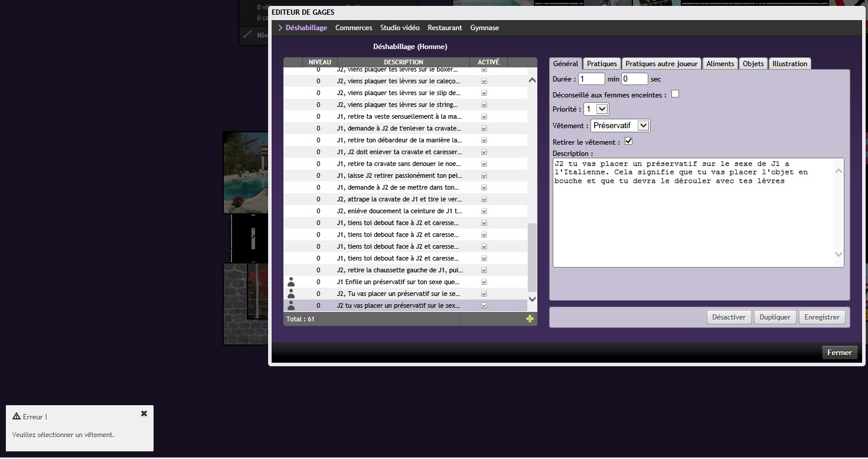Click the person icon in the 'J1 Enfile' row
This screenshot has height=459, width=868.
coord(291,282)
